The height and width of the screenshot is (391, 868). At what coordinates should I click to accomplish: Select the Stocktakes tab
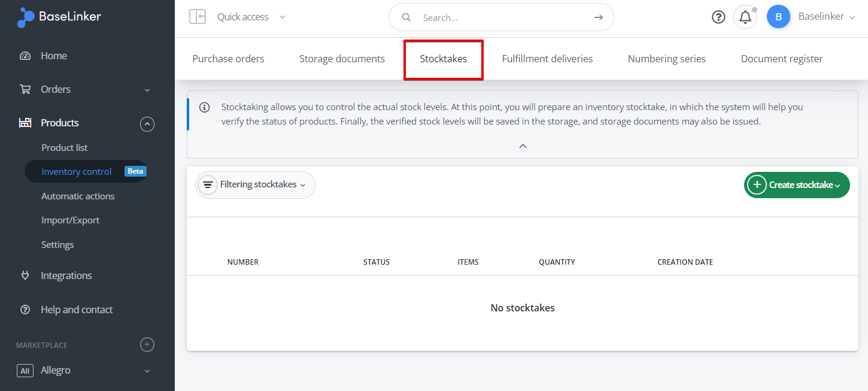[444, 59]
